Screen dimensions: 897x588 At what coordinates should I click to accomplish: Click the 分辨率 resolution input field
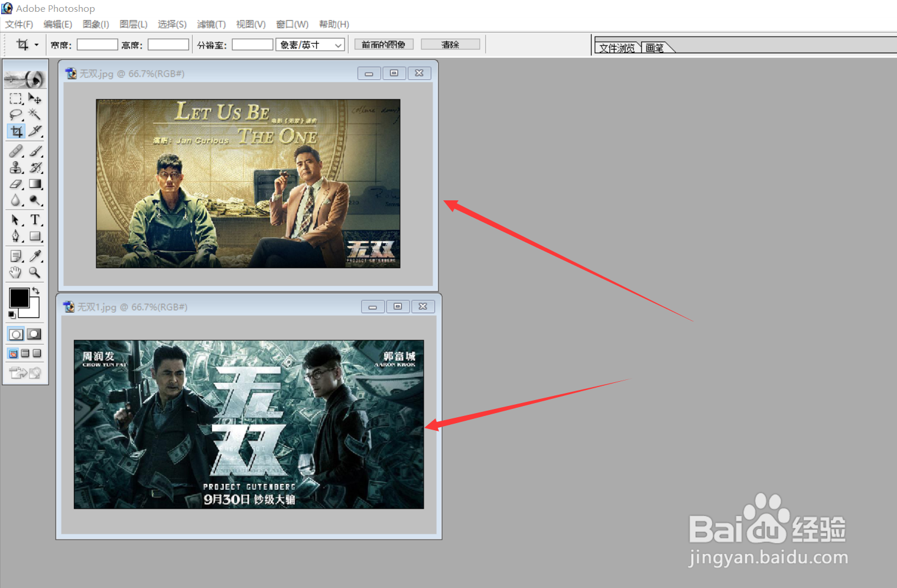[252, 45]
